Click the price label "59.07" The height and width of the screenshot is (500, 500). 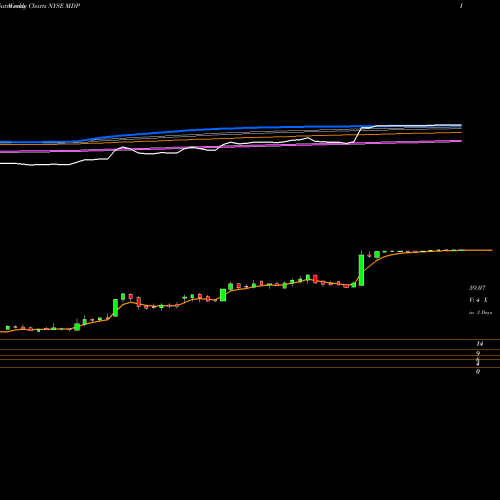pos(477,288)
